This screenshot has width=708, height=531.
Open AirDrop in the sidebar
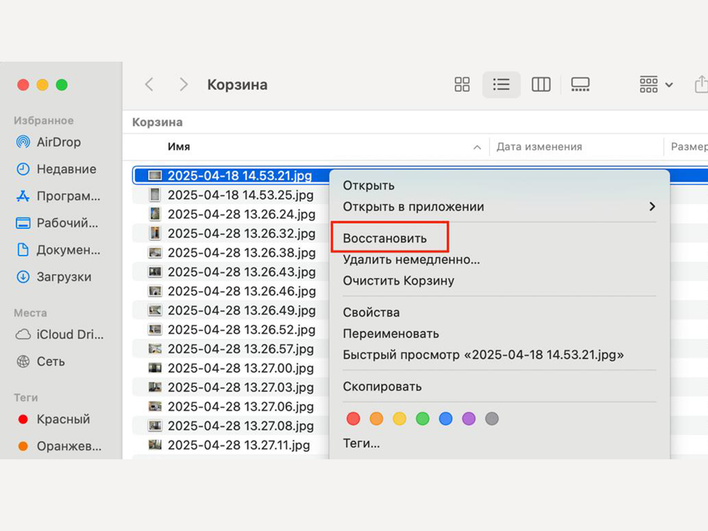pos(49,142)
